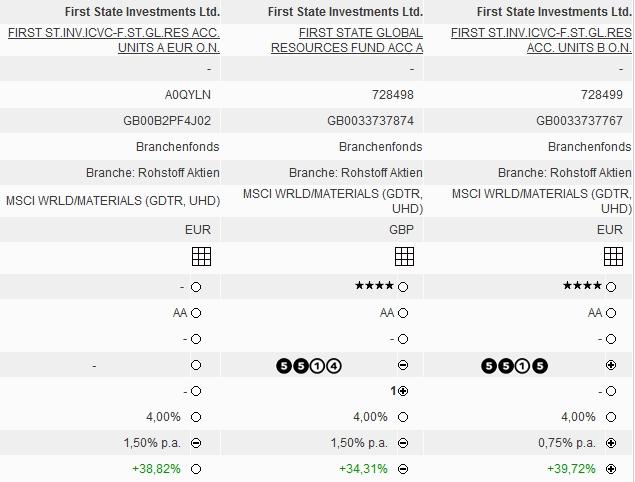Viewport: 635px width, 482px height.
Task: Open the A EUR O.N. fund link
Action: (x=114, y=40)
